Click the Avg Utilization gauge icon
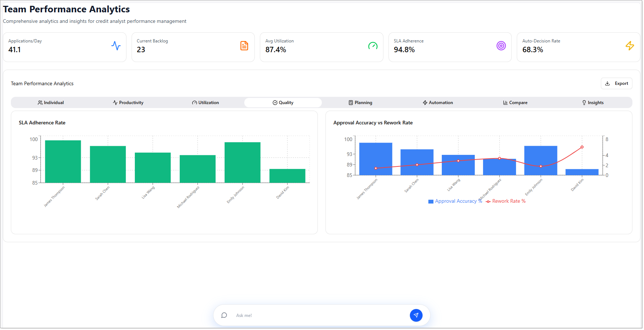 coord(373,46)
